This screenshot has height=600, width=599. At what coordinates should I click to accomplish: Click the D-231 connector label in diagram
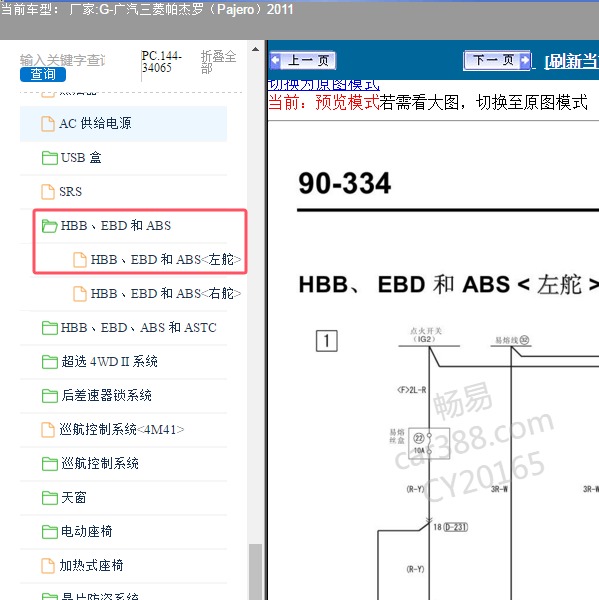click(x=456, y=527)
